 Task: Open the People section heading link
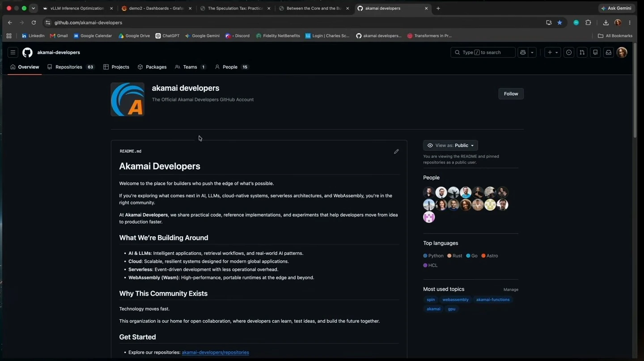[431, 178]
